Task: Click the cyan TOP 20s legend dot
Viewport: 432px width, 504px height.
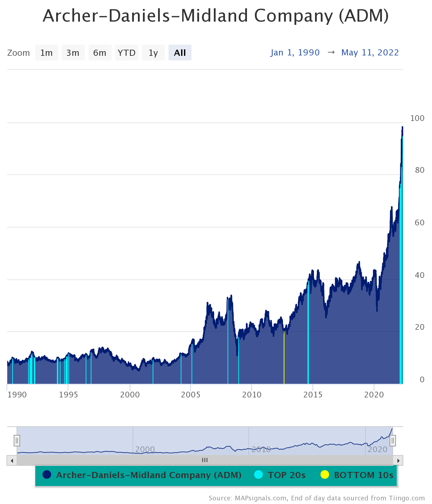Action: [x=258, y=475]
